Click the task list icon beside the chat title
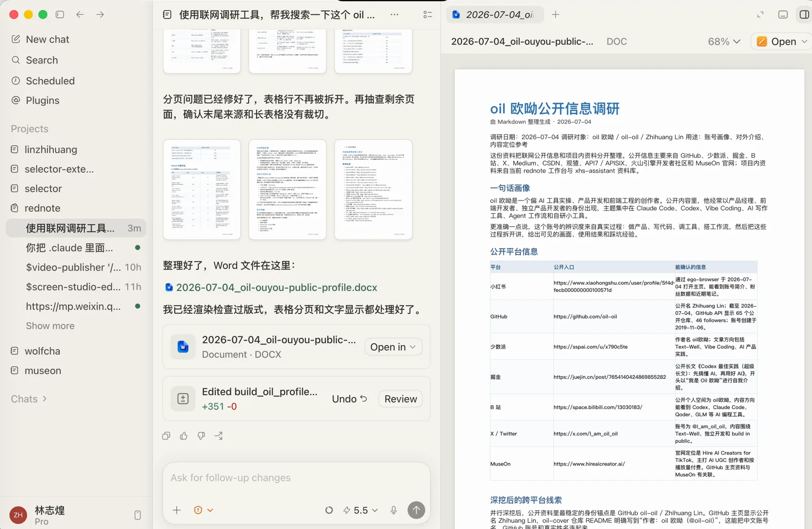The width and height of the screenshot is (812, 529). 428,15
